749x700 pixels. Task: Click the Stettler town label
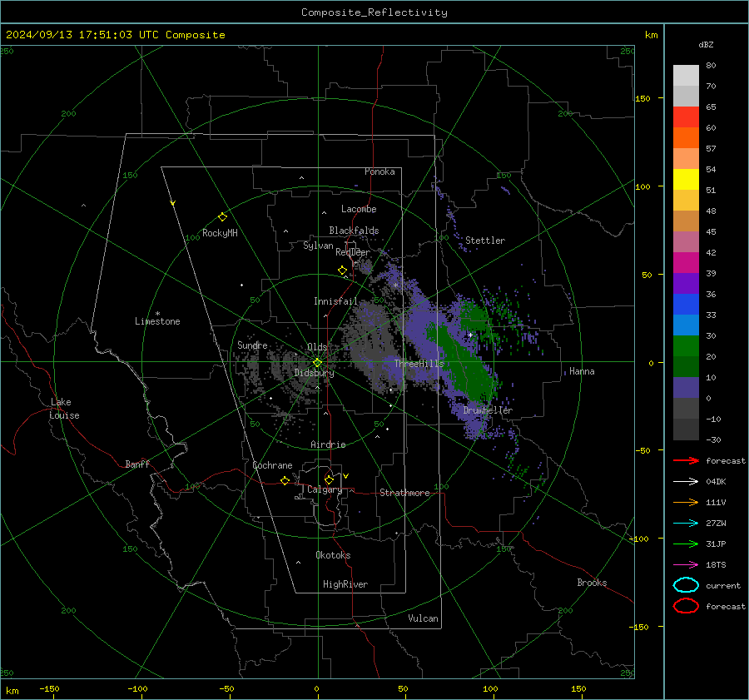pyautogui.click(x=485, y=241)
